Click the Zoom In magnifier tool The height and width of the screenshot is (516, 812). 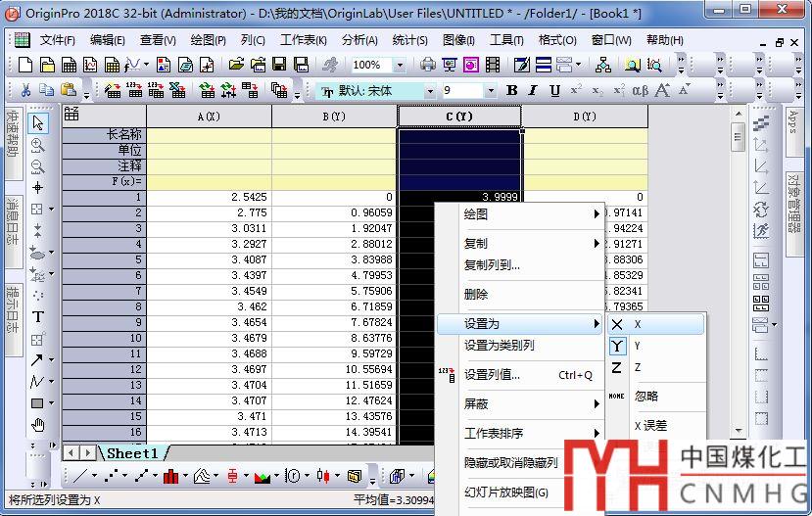(38, 145)
